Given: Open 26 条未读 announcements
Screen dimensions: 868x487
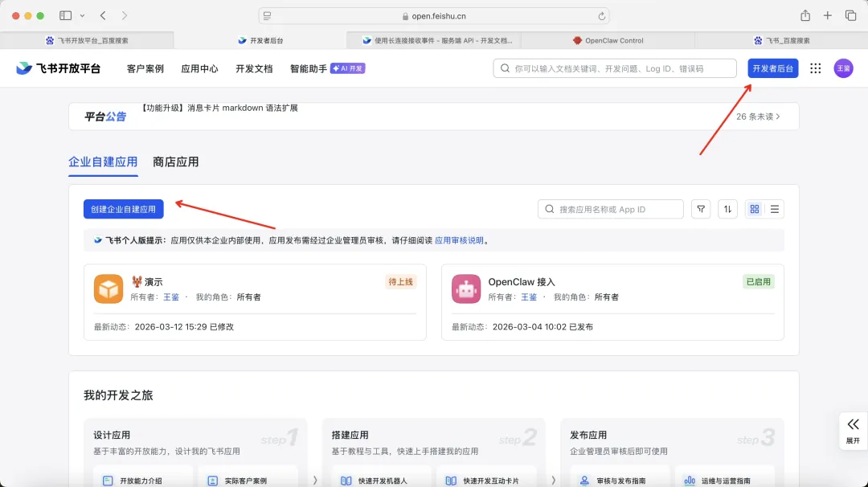Looking at the screenshot, I should click(x=758, y=117).
